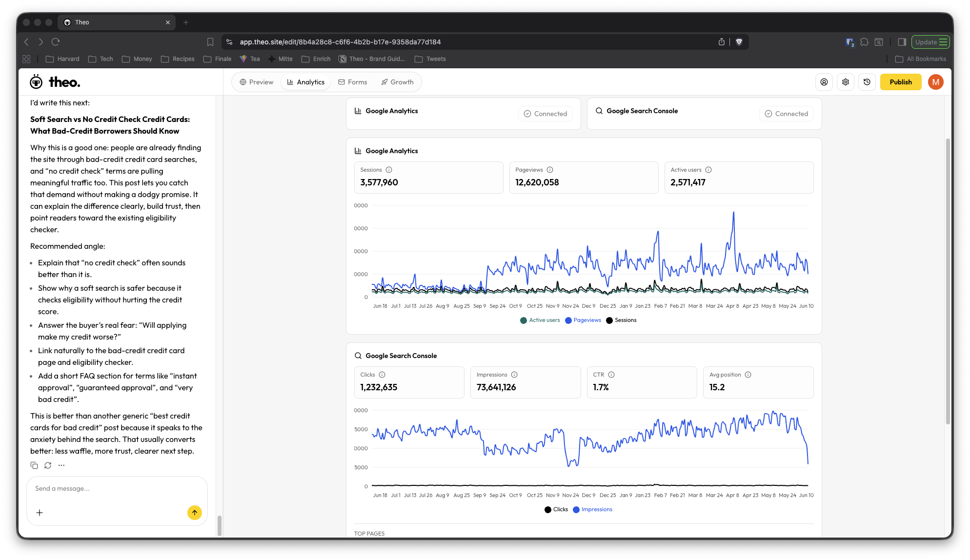Share the page from address bar
Screen dimensions: 970x560
[x=722, y=42]
